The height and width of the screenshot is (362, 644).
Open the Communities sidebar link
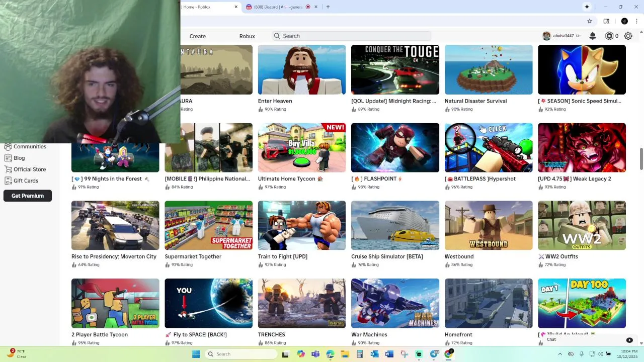tap(30, 147)
